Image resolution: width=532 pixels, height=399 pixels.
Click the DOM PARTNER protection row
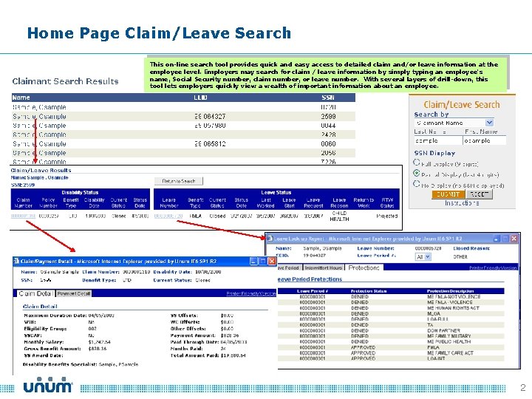pos(391,330)
